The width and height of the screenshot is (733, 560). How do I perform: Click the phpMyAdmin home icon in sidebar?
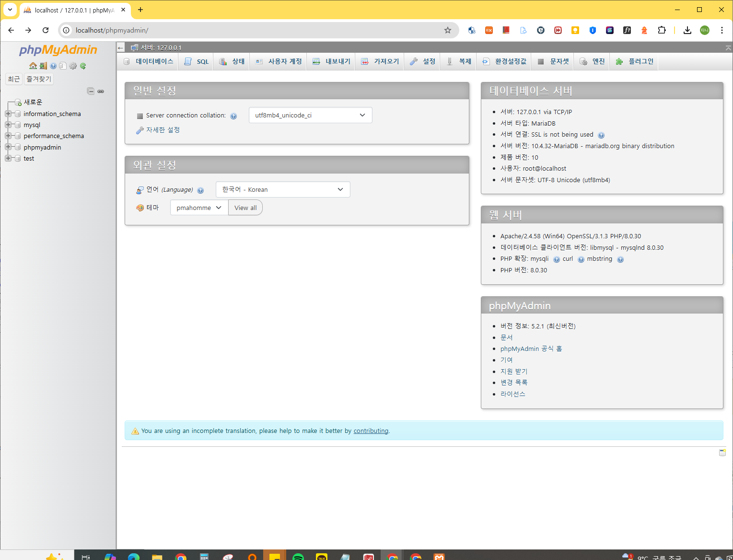(33, 66)
